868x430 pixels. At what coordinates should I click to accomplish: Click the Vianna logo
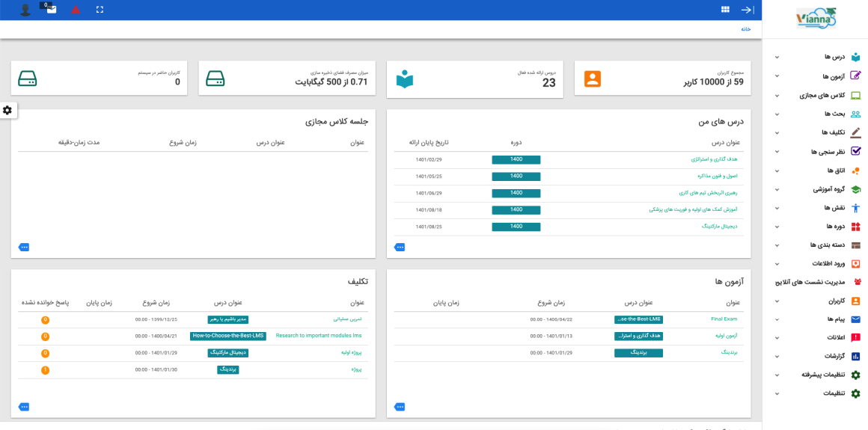[816, 19]
